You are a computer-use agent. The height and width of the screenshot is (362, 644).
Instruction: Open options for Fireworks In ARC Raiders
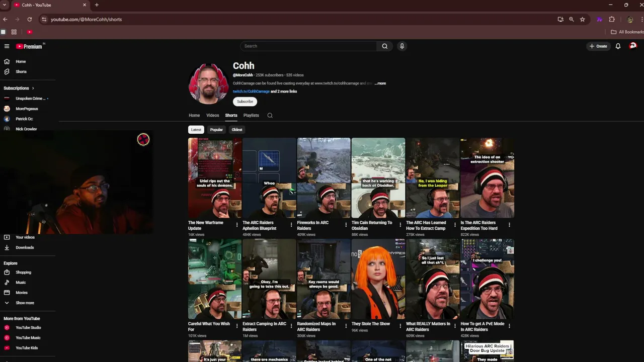click(346, 225)
